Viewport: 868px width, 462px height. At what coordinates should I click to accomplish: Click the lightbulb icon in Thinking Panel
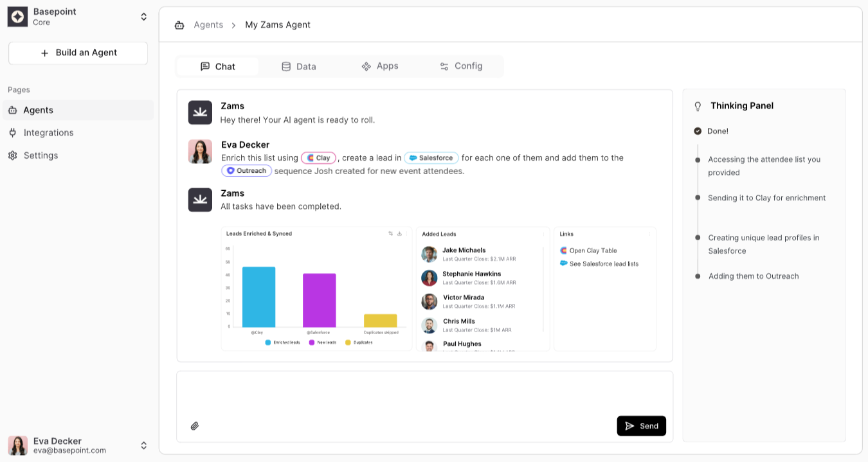[x=698, y=106]
